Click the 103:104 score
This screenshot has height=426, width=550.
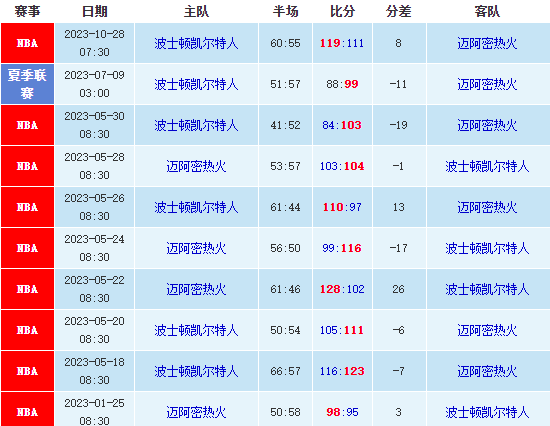(x=342, y=166)
